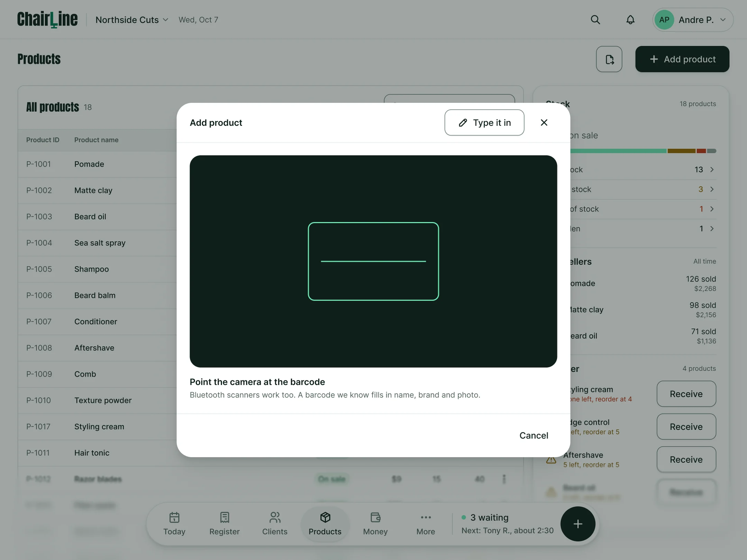Open the notifications bell
The image size is (747, 560).
tap(630, 20)
